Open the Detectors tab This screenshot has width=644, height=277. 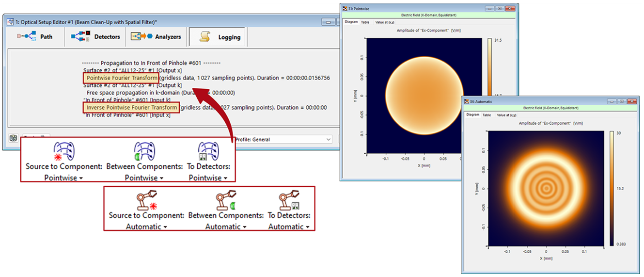pos(95,37)
